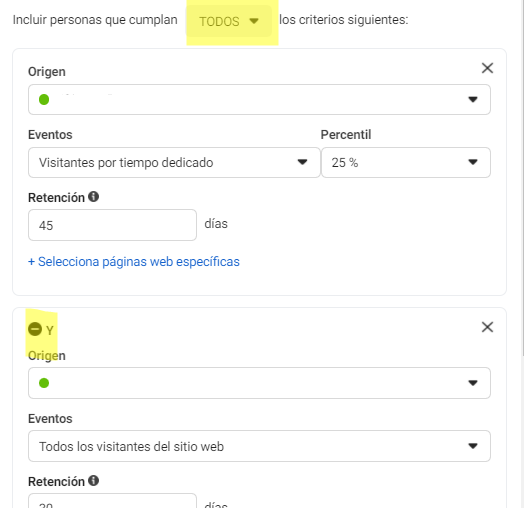
Task: Open the 25 % Percentil dropdown
Action: coord(406,162)
